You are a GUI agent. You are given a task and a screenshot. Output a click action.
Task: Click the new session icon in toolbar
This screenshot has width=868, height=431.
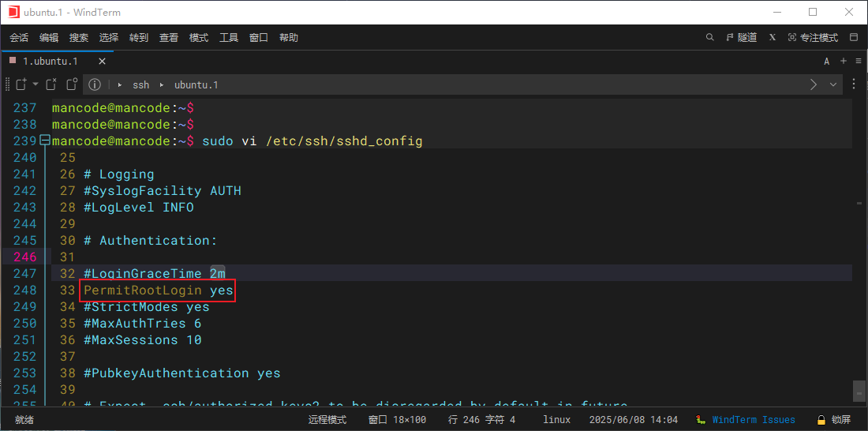[x=21, y=84]
